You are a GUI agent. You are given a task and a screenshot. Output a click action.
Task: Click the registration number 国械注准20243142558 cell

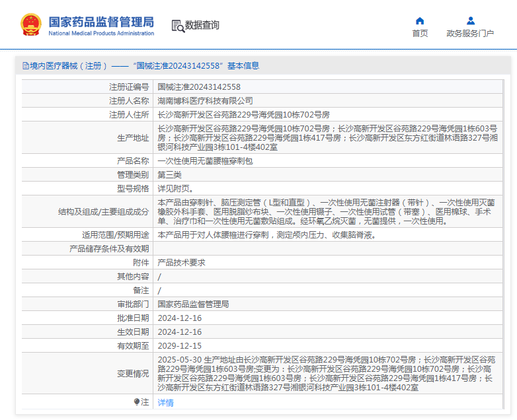click(x=199, y=87)
